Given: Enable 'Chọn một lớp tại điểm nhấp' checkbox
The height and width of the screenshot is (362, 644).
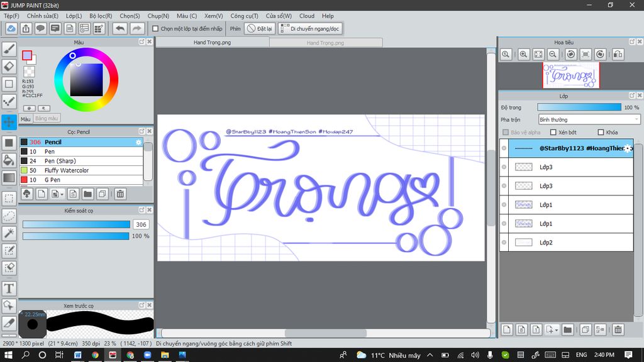Looking at the screenshot, I should [x=155, y=29].
